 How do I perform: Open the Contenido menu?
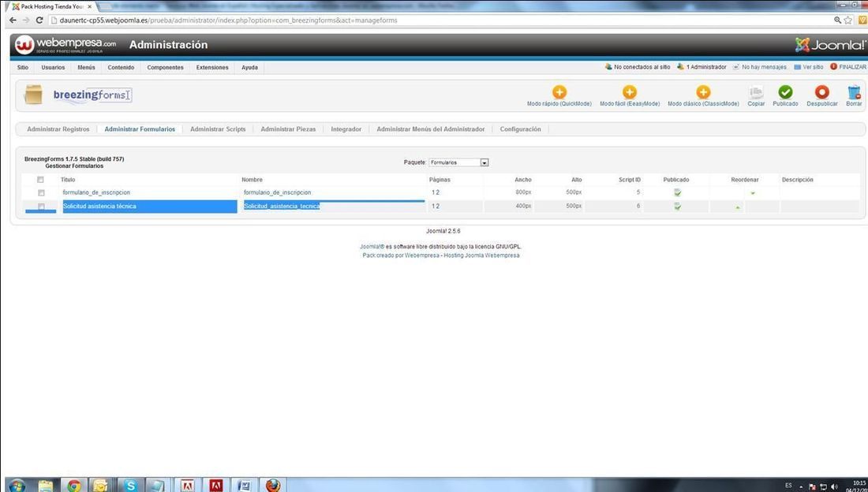(122, 68)
